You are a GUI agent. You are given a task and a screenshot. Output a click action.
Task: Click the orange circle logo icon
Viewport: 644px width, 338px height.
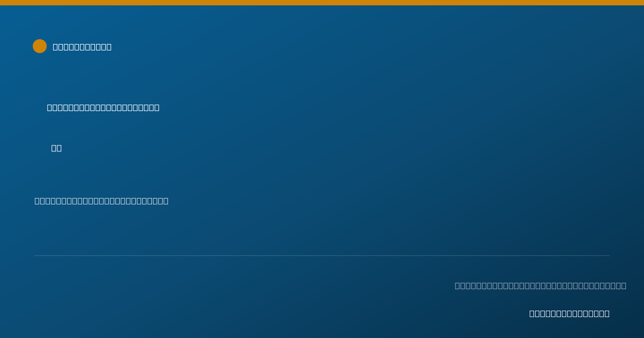[40, 46]
